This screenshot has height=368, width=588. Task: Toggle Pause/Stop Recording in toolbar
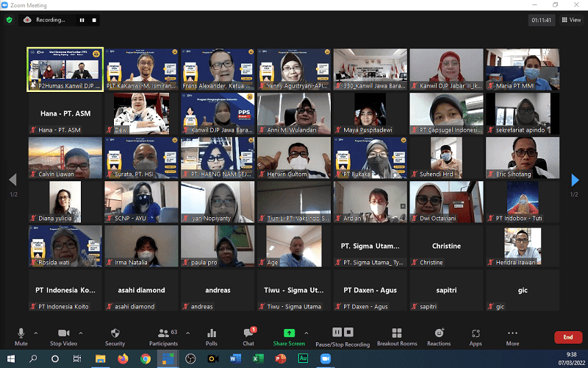coord(343,336)
